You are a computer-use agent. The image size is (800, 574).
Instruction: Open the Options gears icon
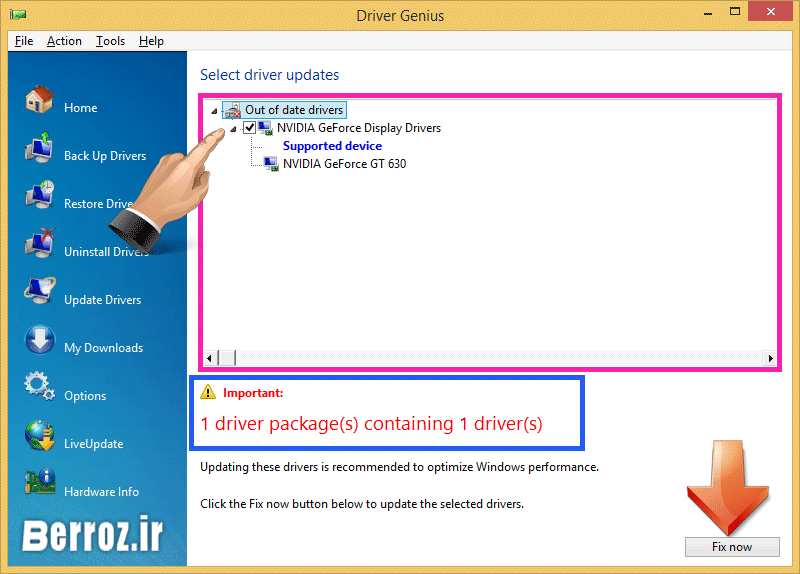click(x=39, y=388)
